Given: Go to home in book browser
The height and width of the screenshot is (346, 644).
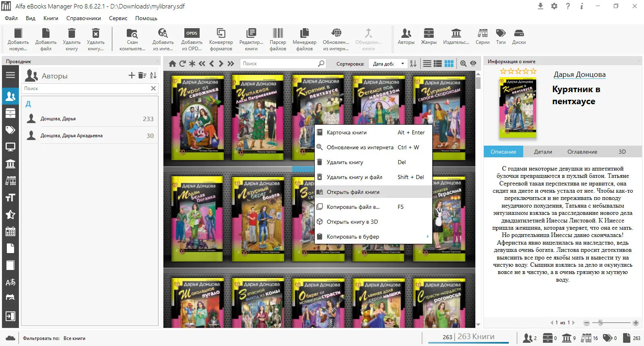Looking at the screenshot, I should [x=172, y=64].
